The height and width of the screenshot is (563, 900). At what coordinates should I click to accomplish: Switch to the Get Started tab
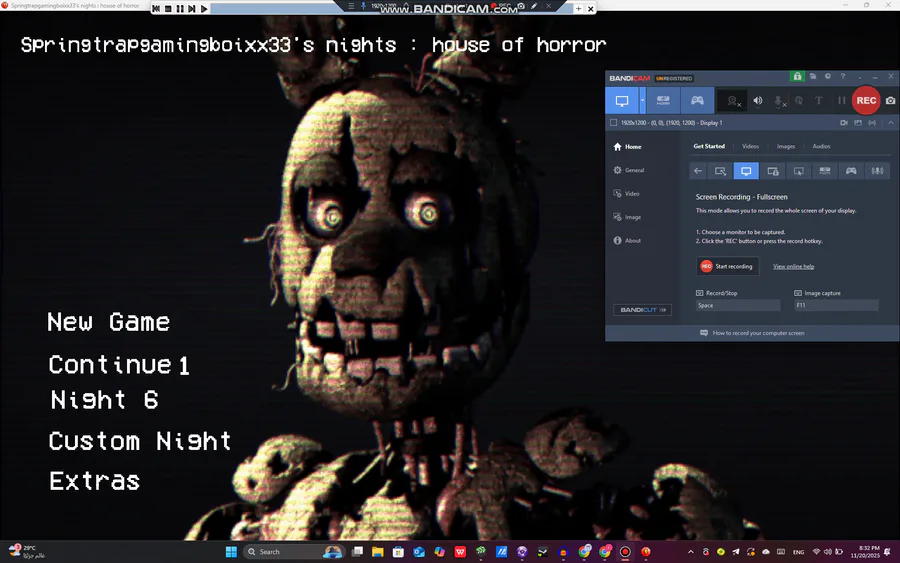[709, 146]
